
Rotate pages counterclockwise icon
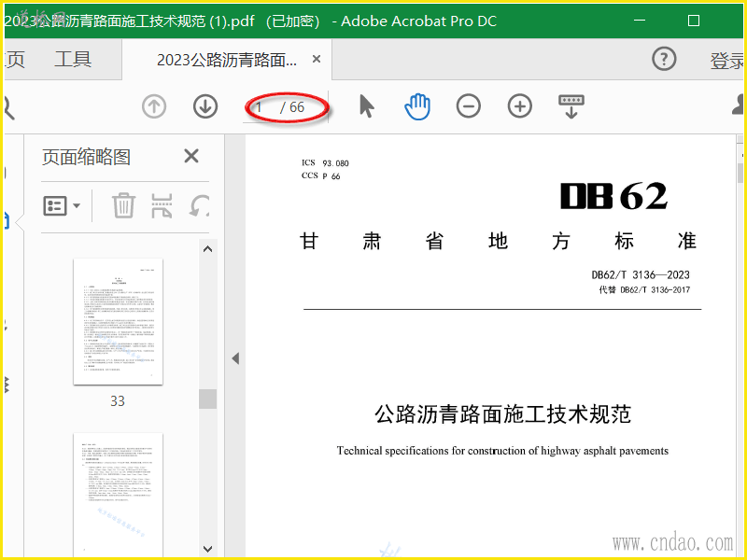(x=199, y=205)
